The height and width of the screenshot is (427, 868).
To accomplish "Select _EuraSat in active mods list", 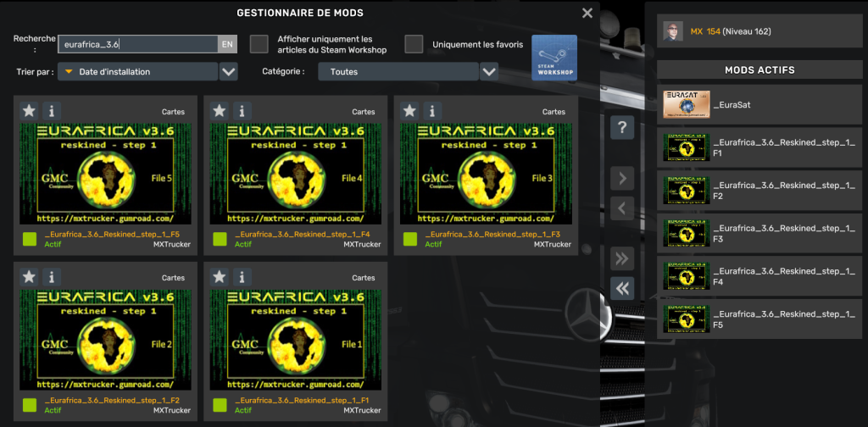I will [759, 103].
